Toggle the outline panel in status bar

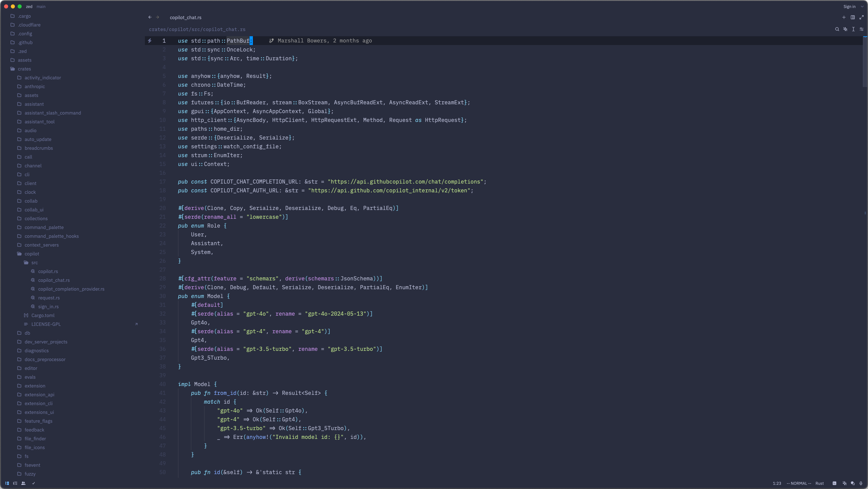[15, 483]
